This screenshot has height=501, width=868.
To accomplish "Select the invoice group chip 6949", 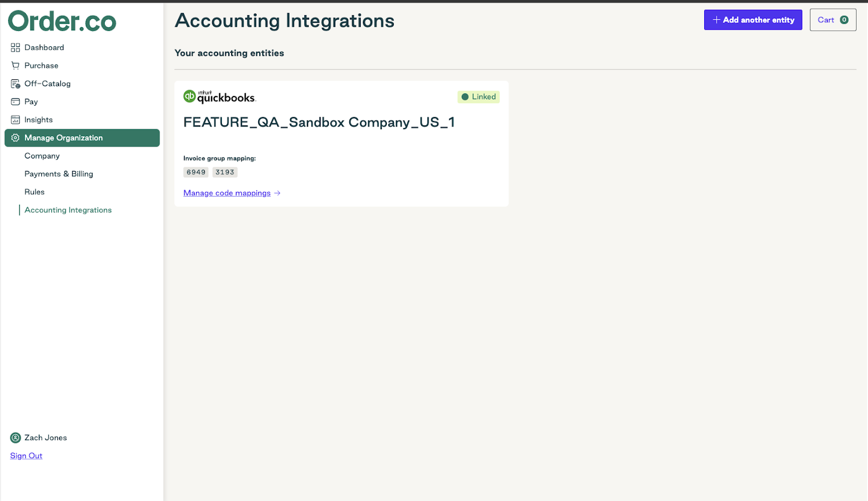I will click(195, 172).
